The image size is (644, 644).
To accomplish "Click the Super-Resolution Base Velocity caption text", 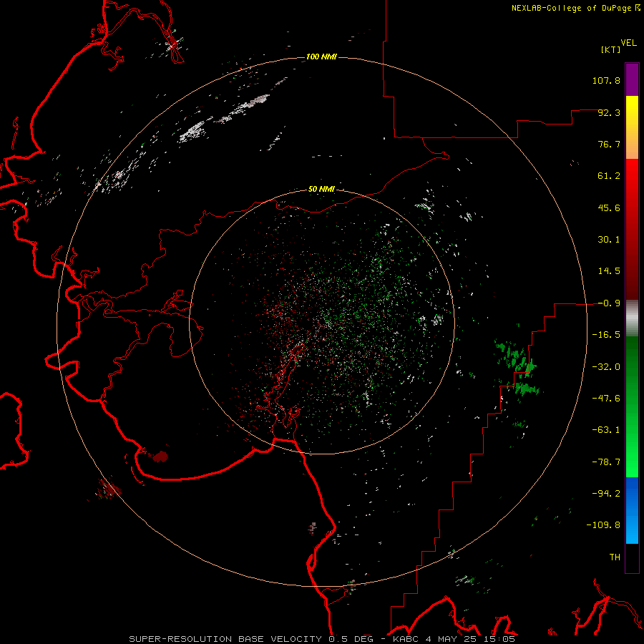I will pos(322,639).
